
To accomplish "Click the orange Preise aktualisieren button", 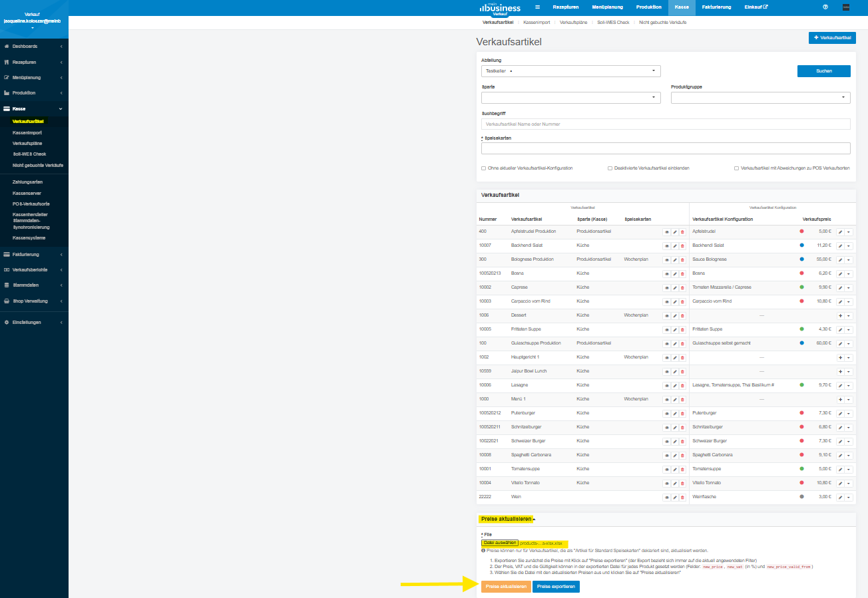I will point(505,587).
